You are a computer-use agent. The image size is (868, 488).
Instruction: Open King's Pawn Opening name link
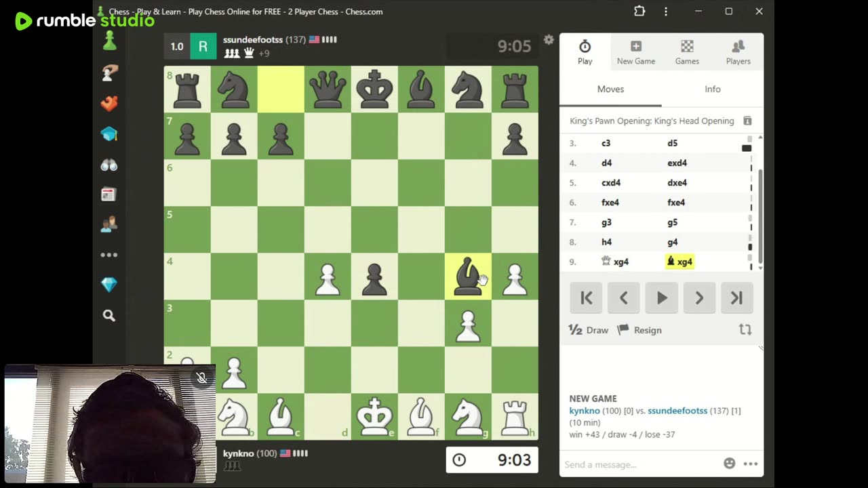pos(652,121)
